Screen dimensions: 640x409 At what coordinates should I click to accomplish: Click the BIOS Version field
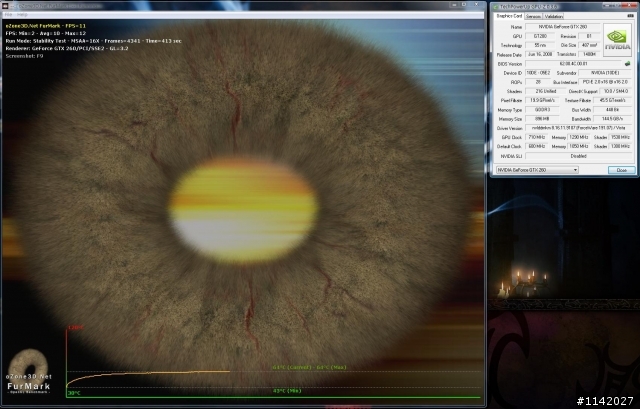[x=573, y=64]
